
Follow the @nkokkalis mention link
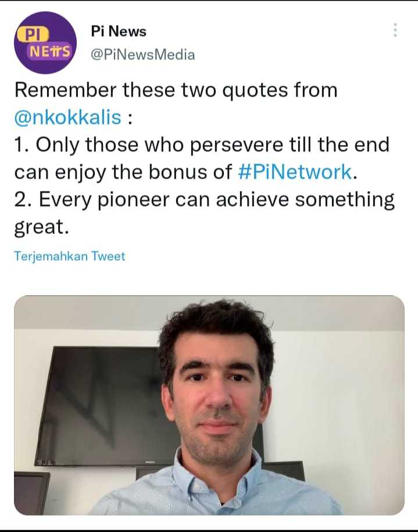[68, 118]
